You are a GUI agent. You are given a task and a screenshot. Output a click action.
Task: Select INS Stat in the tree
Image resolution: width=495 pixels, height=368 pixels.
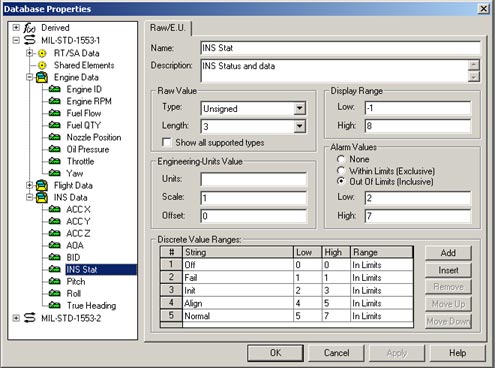pos(101,269)
